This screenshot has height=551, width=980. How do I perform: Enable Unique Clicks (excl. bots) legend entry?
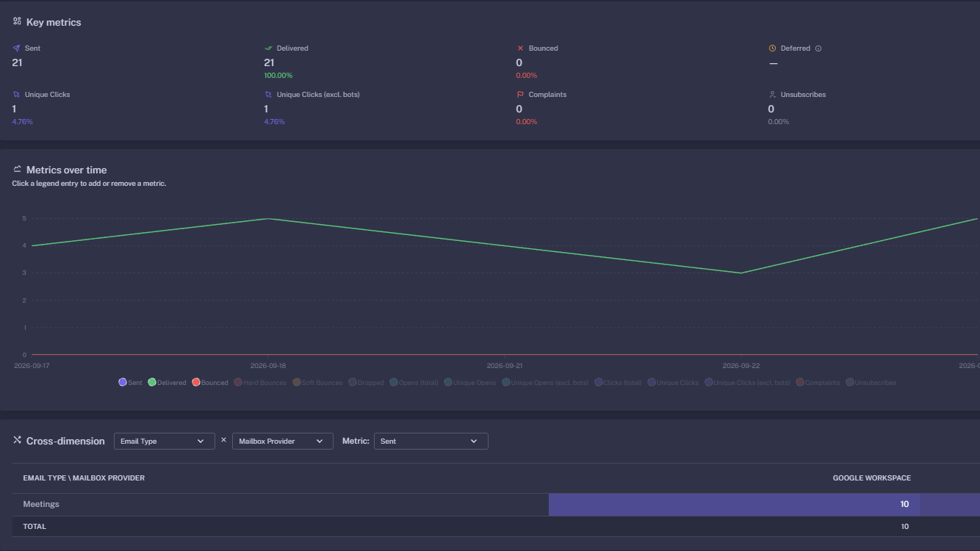pyautogui.click(x=747, y=383)
